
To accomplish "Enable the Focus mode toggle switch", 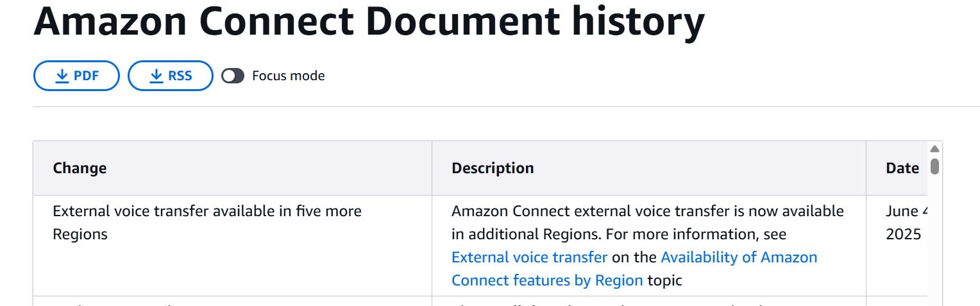I will point(233,76).
